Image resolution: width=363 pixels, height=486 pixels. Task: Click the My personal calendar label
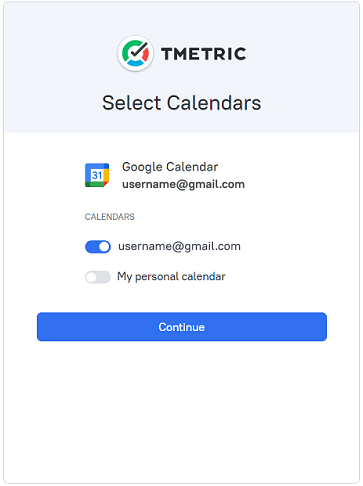tap(171, 277)
